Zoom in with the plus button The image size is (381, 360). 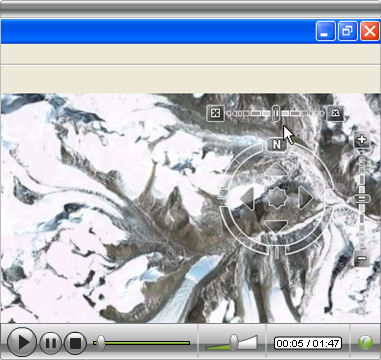[x=362, y=139]
